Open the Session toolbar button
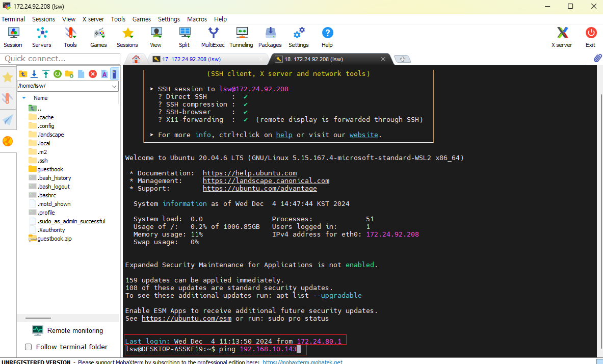Viewport: 603px width, 364px height. click(x=13, y=37)
